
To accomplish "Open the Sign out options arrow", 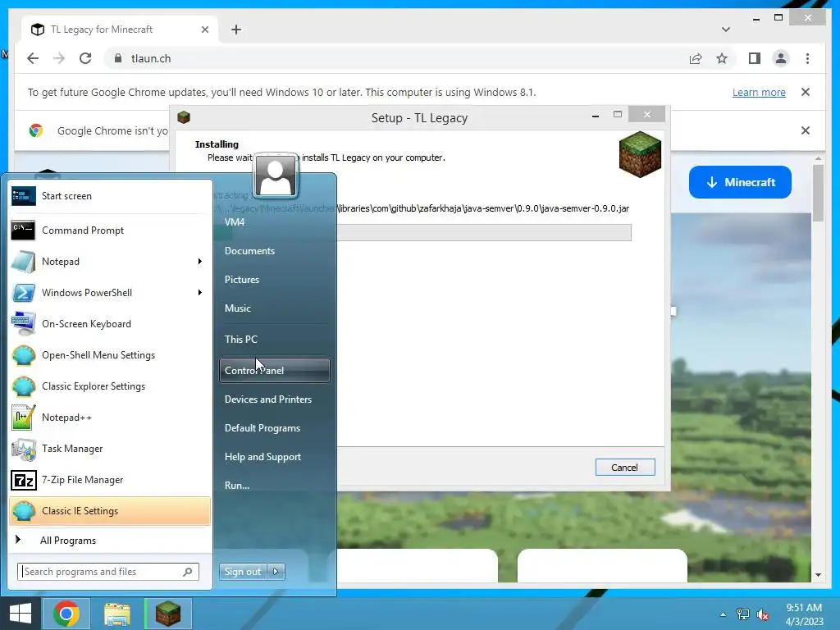I will [276, 572].
